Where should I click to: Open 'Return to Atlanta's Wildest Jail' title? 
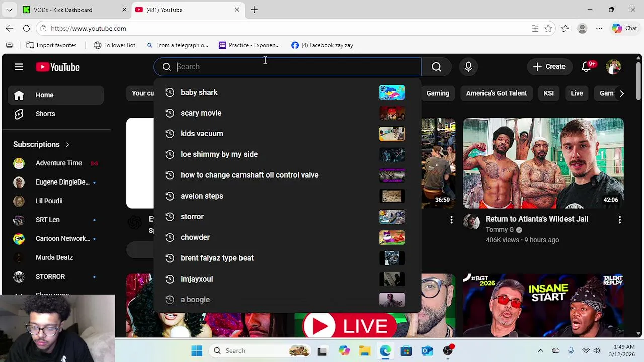[x=537, y=219]
